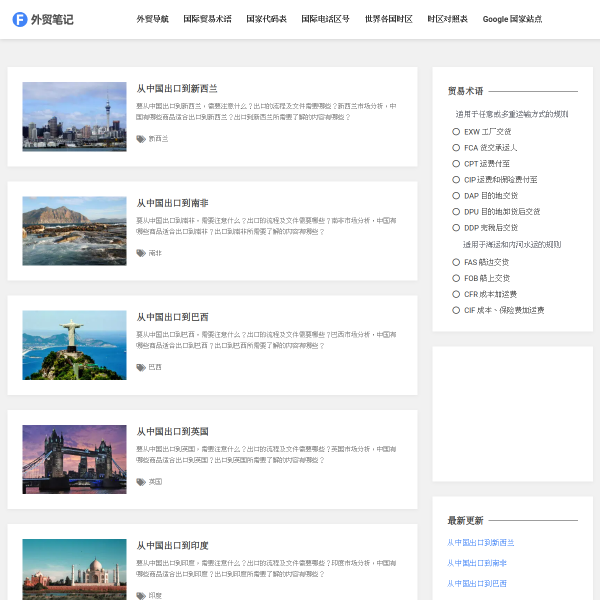Click the circle bullet before DPU 目的地卸货后交货

[456, 212]
